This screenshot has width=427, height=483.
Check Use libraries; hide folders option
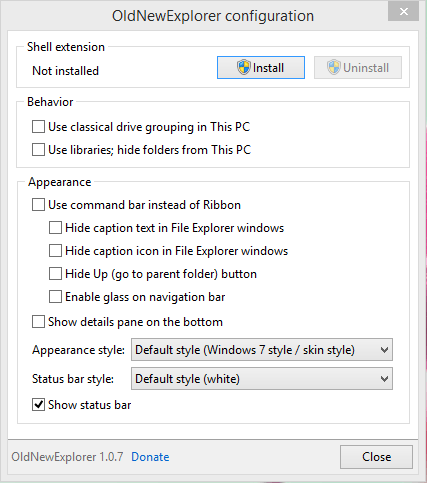pyautogui.click(x=38, y=150)
